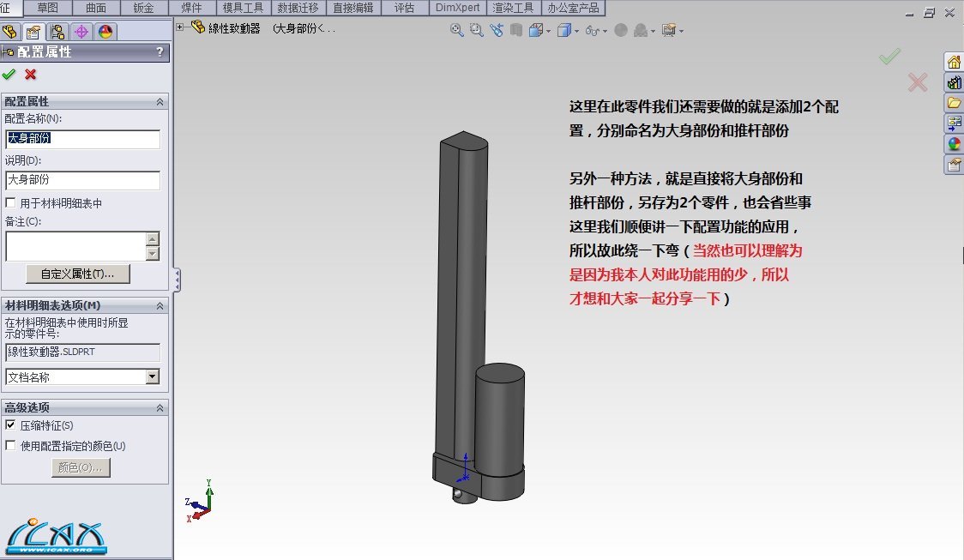The height and width of the screenshot is (560, 964).
Task: Cancel configuration with the red X
Action: coord(31,75)
